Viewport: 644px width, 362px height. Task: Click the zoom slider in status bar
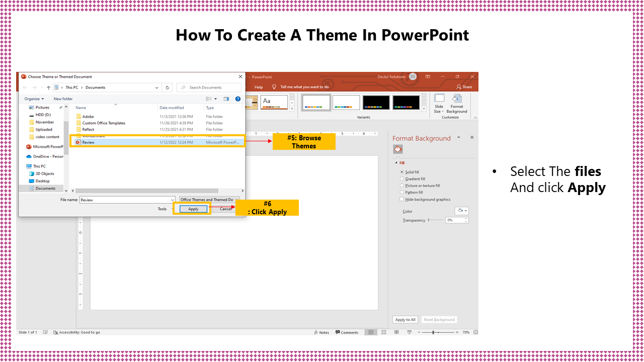click(438, 332)
